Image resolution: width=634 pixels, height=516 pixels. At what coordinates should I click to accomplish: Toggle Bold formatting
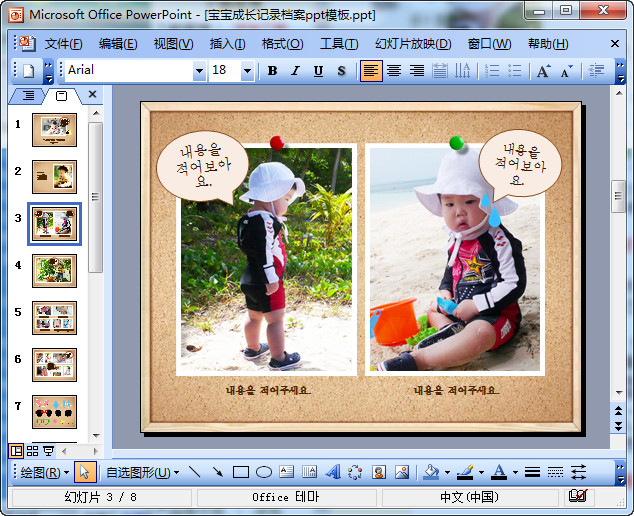(x=273, y=71)
